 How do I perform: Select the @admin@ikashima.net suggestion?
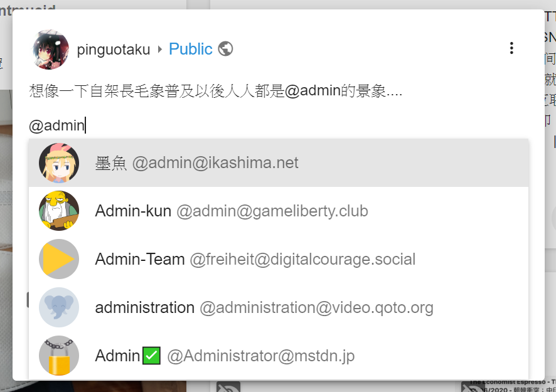pos(215,163)
